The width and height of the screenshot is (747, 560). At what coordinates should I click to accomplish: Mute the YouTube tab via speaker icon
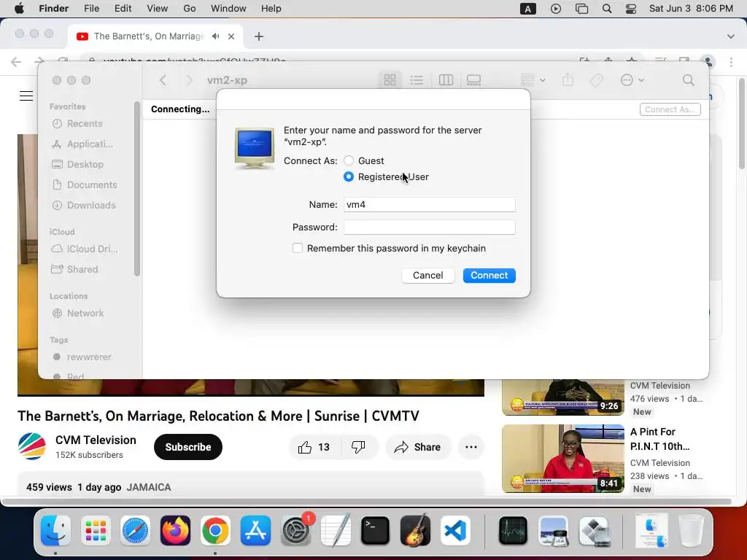point(215,36)
